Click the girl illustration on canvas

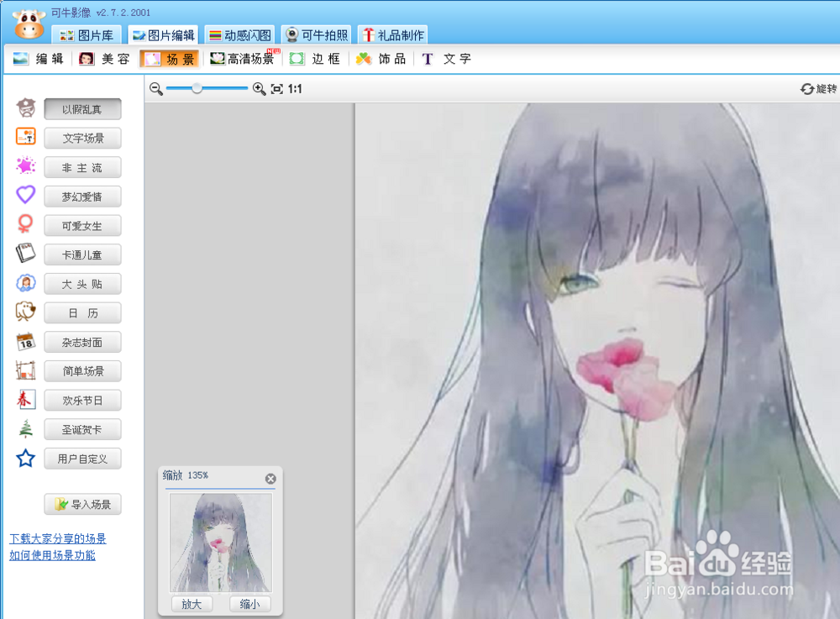pyautogui.click(x=597, y=361)
